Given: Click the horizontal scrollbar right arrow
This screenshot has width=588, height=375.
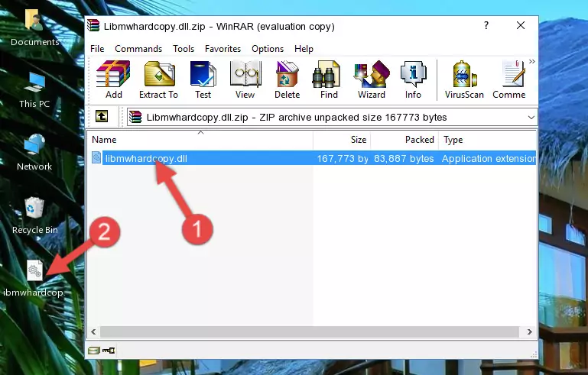Looking at the screenshot, I should (x=529, y=332).
